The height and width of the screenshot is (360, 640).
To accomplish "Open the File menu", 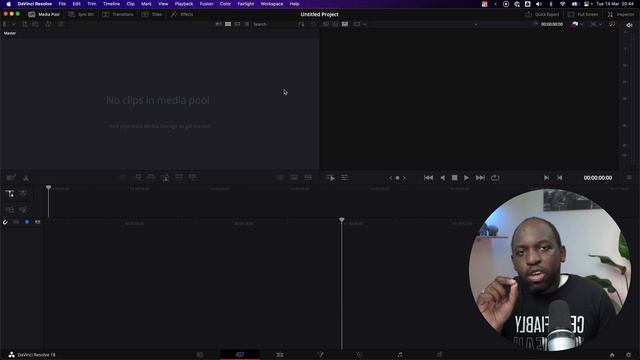I will [62, 4].
